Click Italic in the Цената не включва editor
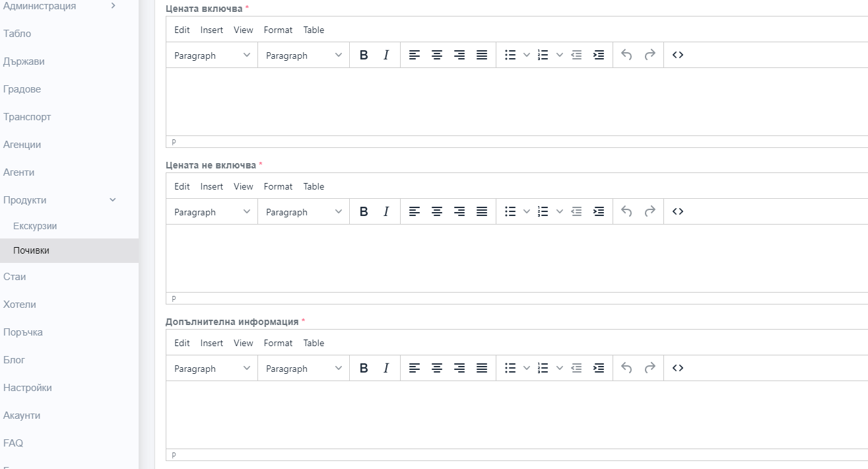868x469 pixels. click(386, 212)
